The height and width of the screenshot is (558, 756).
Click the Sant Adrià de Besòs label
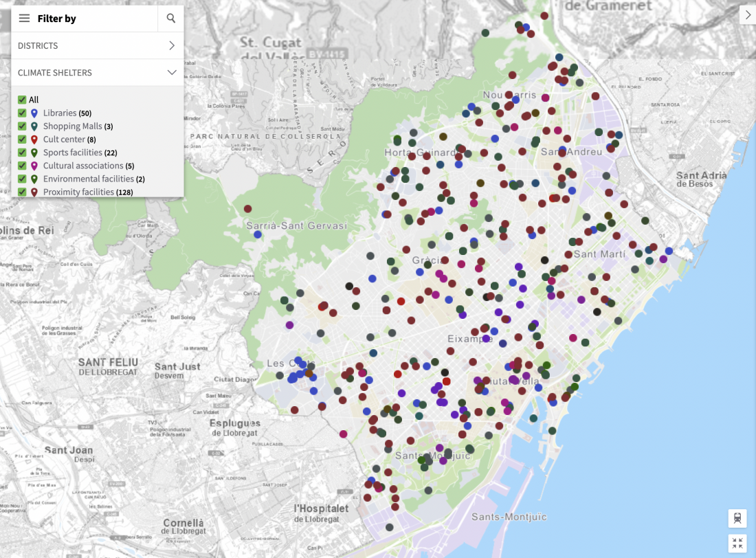701,179
